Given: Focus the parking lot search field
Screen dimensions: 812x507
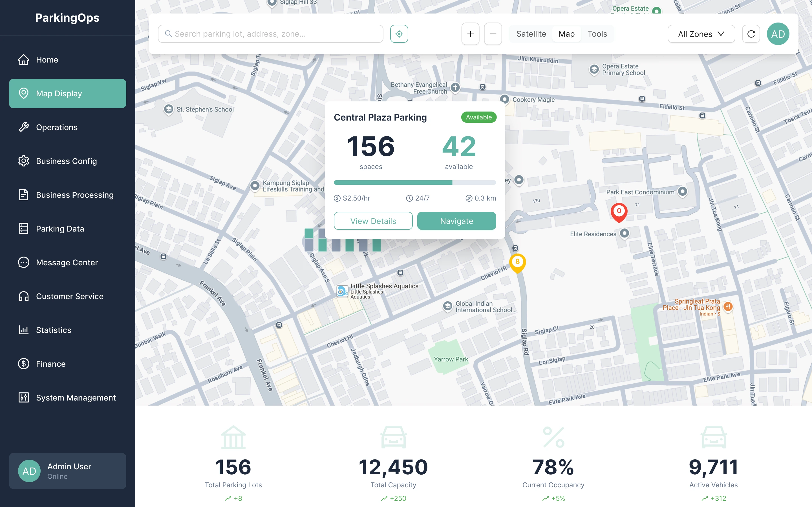Looking at the screenshot, I should [275, 34].
